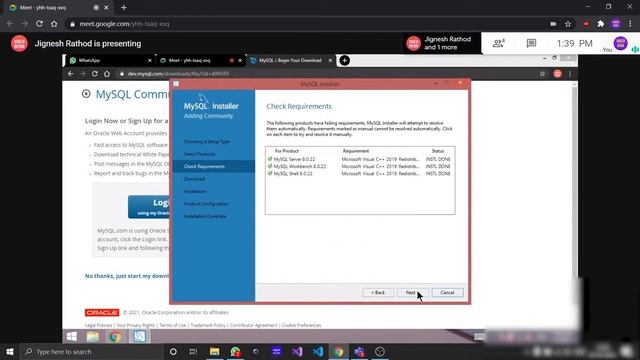Click the Chrome icon in the presented taskbar
The image size is (640, 360).
pyautogui.click(x=115, y=336)
